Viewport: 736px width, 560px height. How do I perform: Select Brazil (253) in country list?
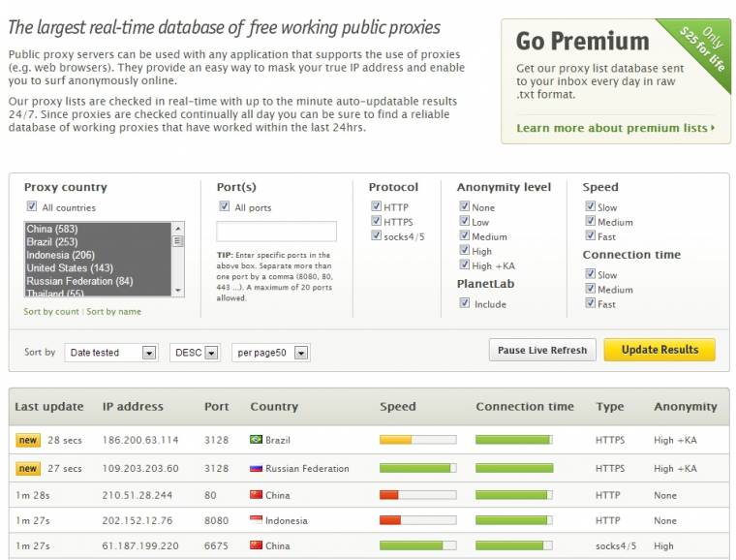pyautogui.click(x=98, y=242)
